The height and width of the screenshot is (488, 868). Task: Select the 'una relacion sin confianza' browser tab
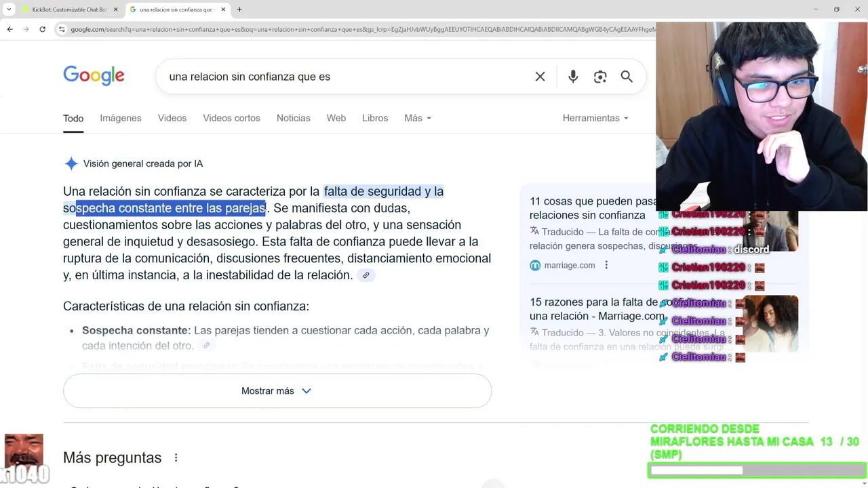point(178,9)
